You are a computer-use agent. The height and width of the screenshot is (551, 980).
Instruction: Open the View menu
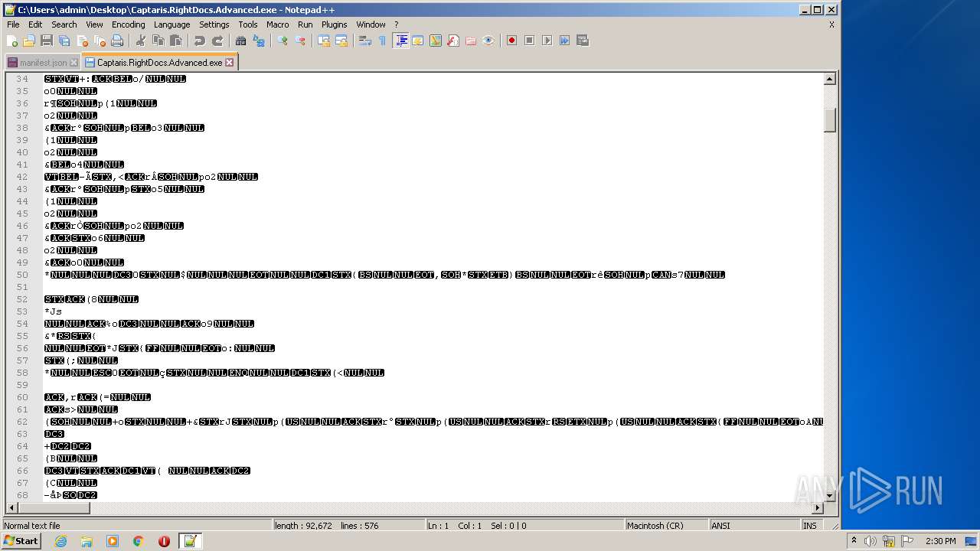pyautogui.click(x=94, y=24)
